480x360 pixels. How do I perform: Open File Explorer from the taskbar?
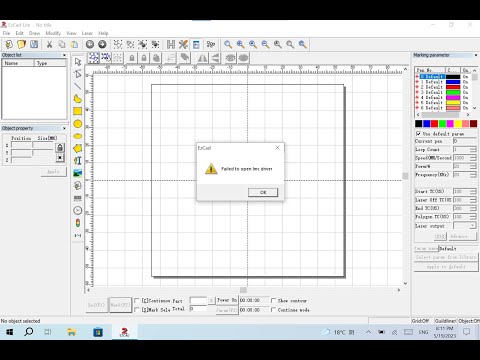click(71, 332)
